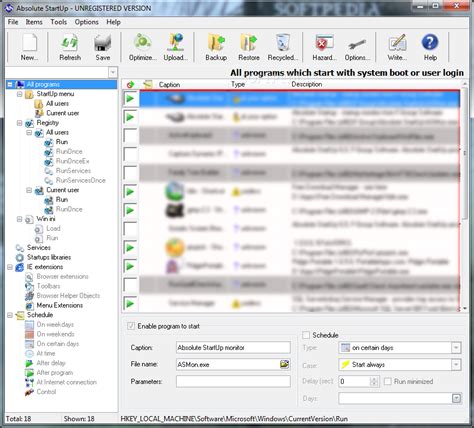The image size is (474, 428).
Task: Sort by the Description column header
Action: coord(307,84)
